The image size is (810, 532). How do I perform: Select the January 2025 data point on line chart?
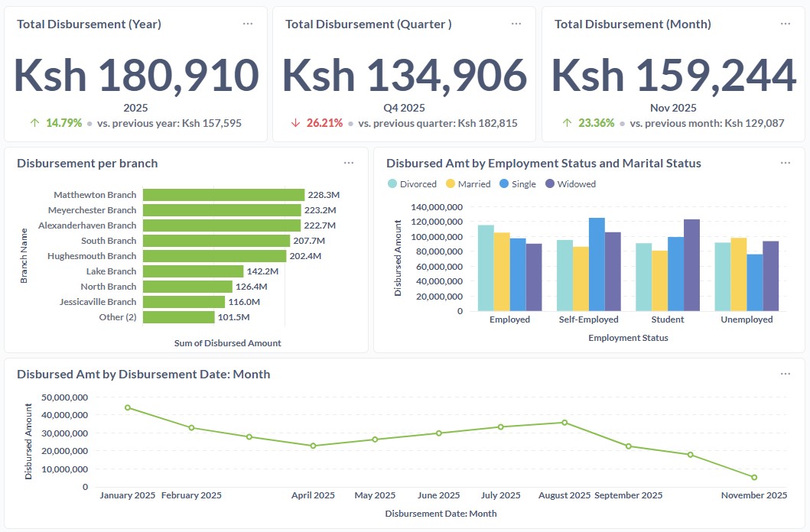click(x=128, y=407)
